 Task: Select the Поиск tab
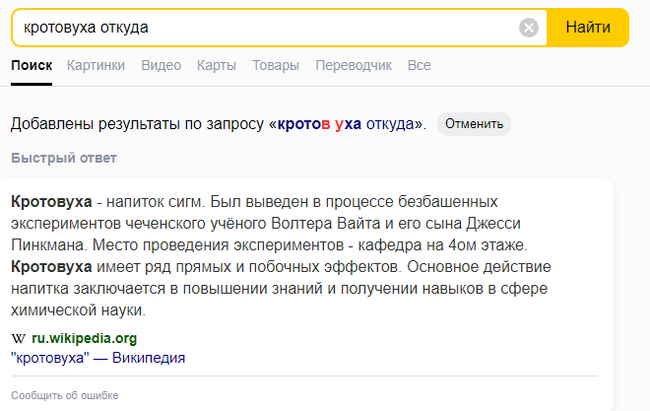32,66
